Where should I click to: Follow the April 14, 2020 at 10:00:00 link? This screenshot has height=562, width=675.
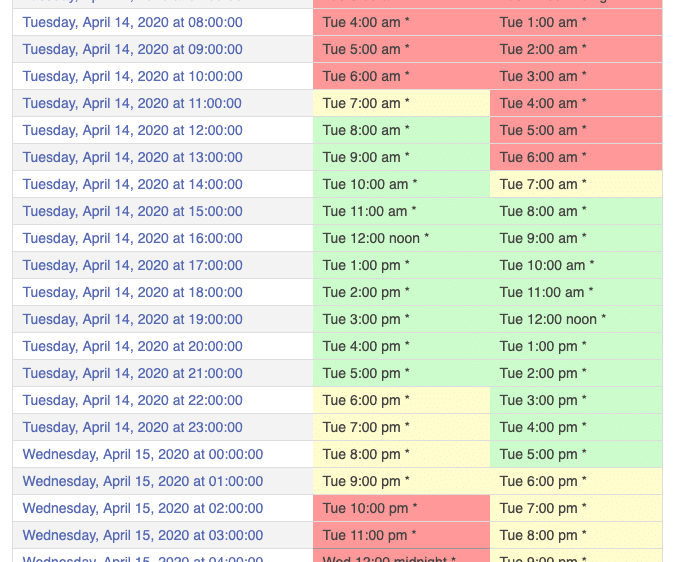coord(132,76)
